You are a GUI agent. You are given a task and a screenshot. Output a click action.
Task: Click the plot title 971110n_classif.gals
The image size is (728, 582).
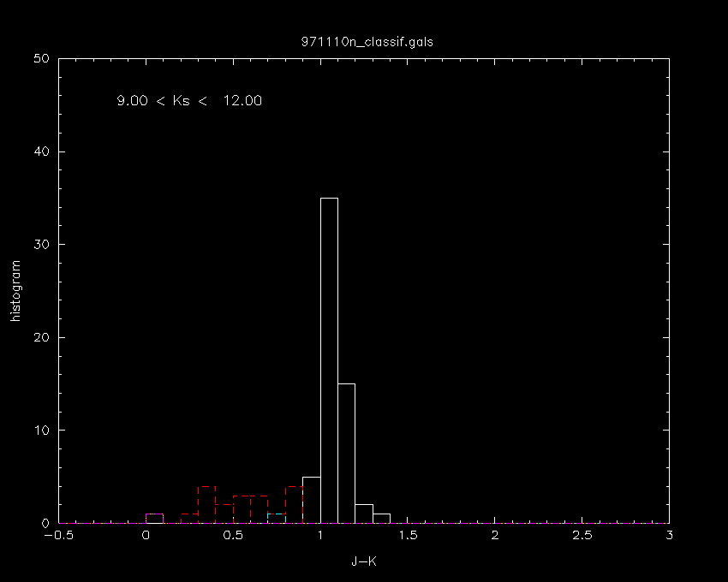click(367, 42)
